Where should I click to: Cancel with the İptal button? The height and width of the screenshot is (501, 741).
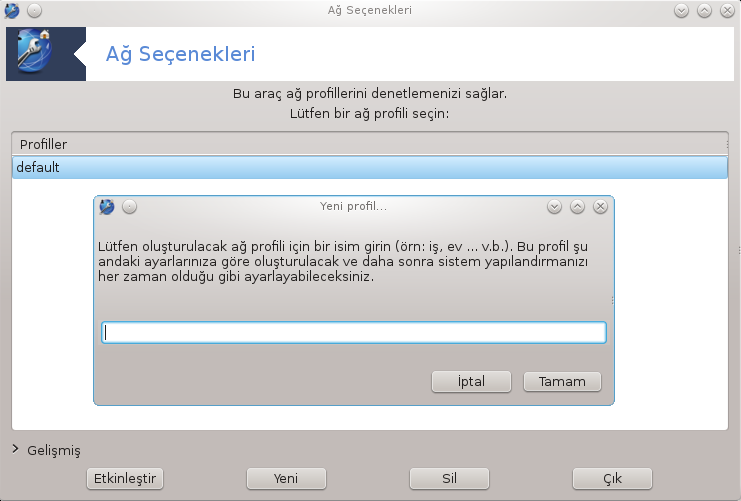coord(471,381)
